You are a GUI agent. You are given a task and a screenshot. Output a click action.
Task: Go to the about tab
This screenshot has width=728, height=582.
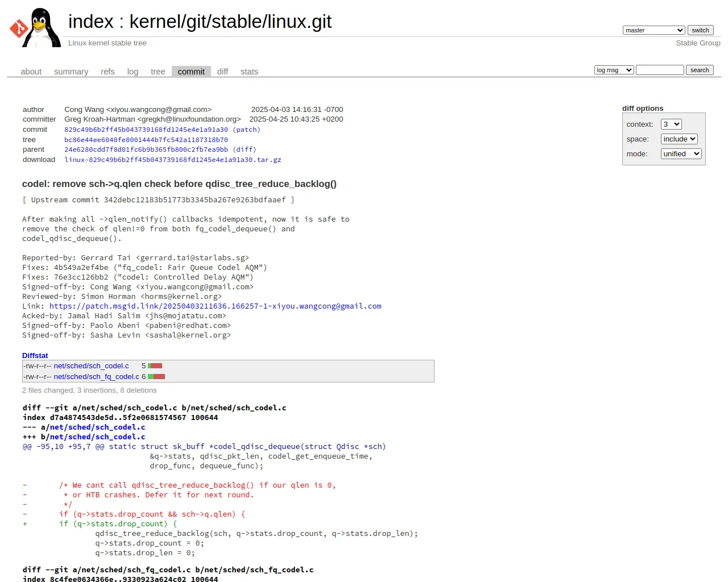tap(31, 72)
